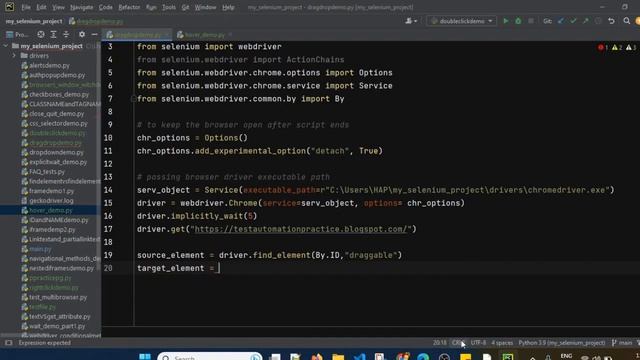Open the Edit menu

click(41, 7)
